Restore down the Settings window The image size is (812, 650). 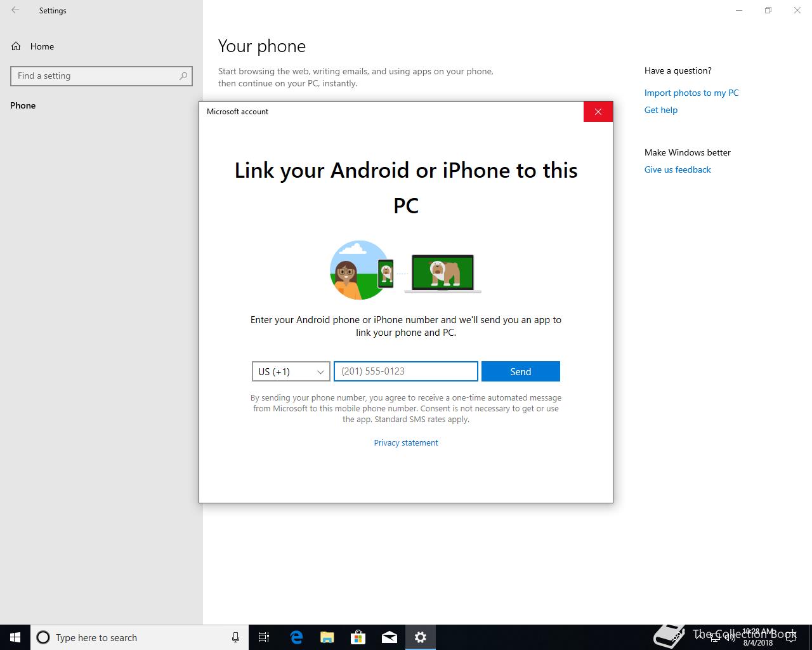click(x=768, y=10)
